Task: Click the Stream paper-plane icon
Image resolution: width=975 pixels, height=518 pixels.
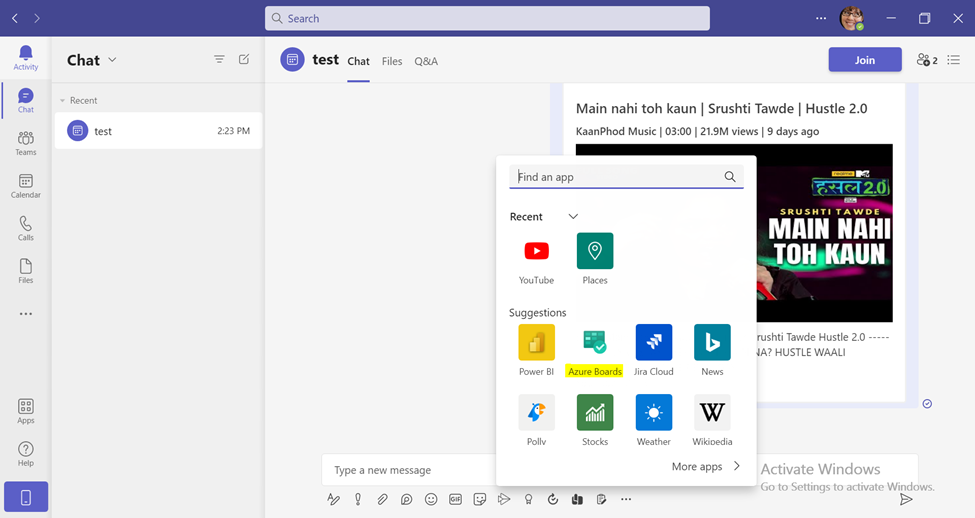Action: [x=504, y=499]
